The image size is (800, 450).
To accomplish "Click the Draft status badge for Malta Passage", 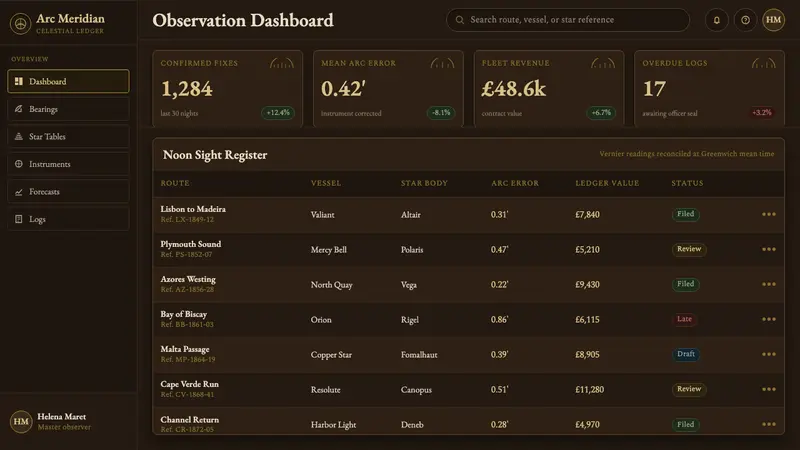I will click(686, 354).
